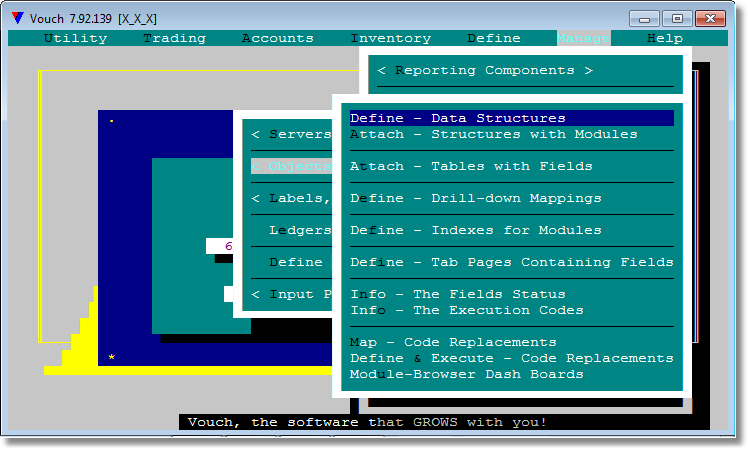
Task: Open Info - The Fields Status
Action: coord(457,294)
